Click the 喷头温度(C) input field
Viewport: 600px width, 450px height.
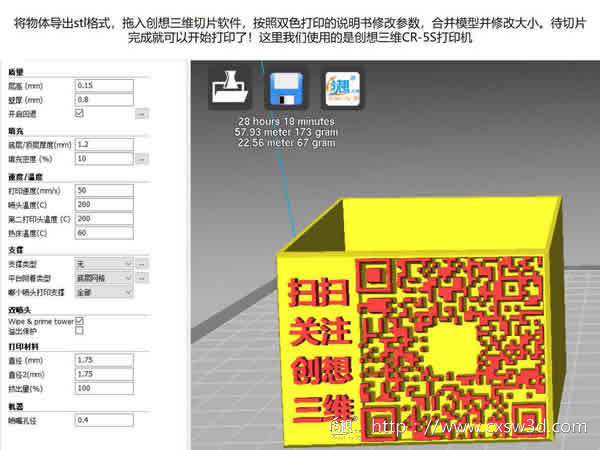[104, 204]
